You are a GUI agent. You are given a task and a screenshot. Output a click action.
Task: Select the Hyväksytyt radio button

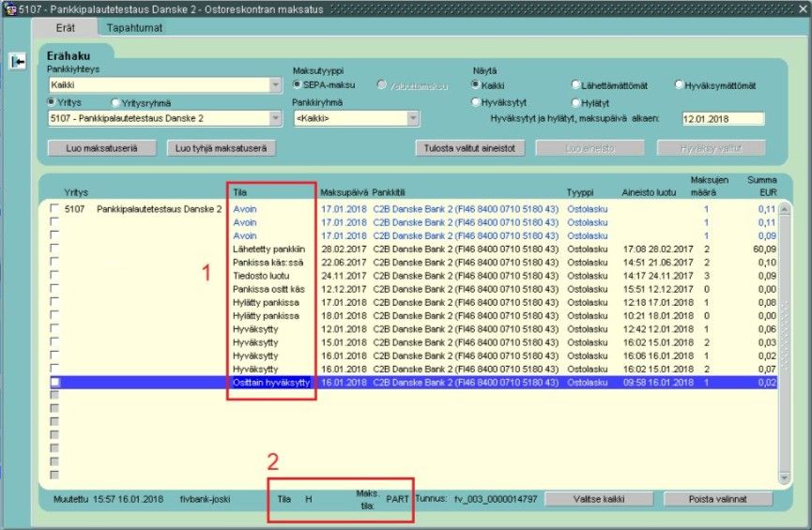click(x=475, y=102)
